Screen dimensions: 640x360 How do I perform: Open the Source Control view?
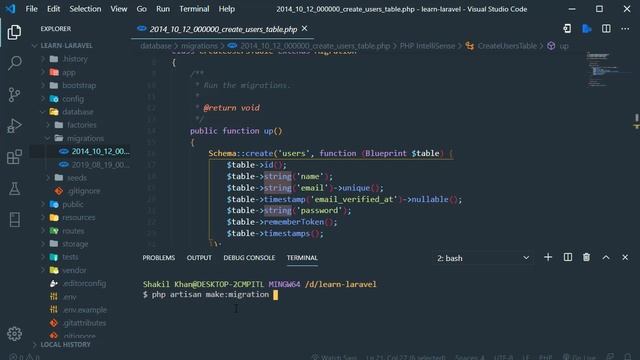(14, 94)
